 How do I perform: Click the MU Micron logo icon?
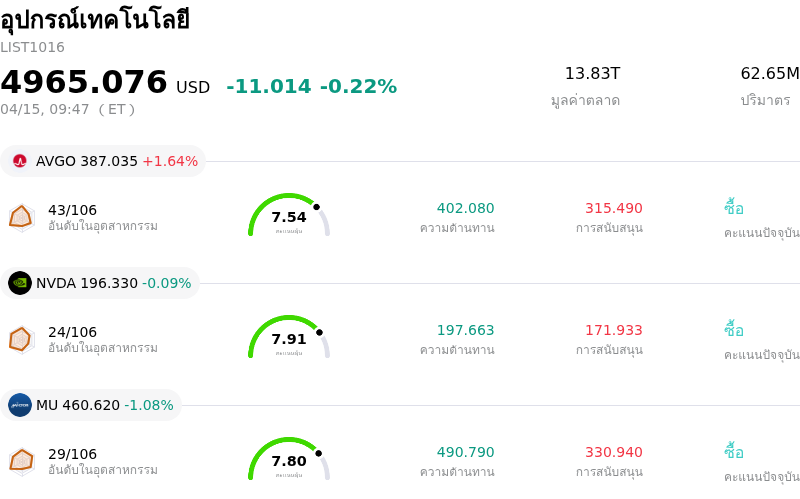tap(20, 405)
